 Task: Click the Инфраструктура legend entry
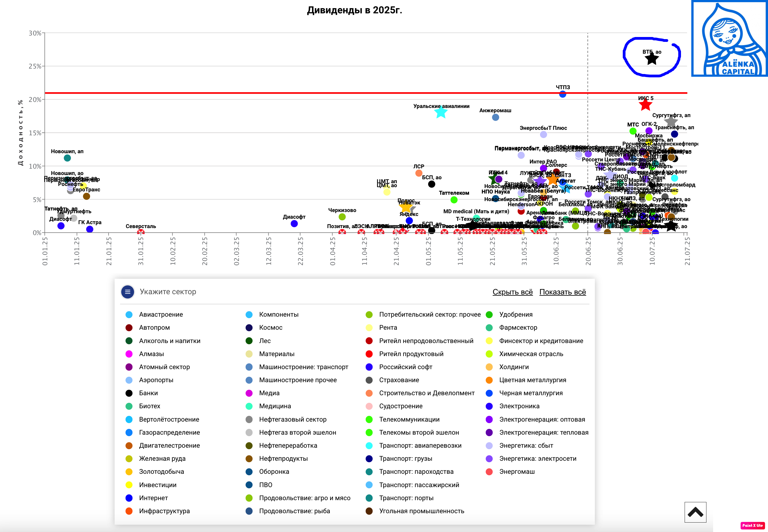[x=158, y=511]
